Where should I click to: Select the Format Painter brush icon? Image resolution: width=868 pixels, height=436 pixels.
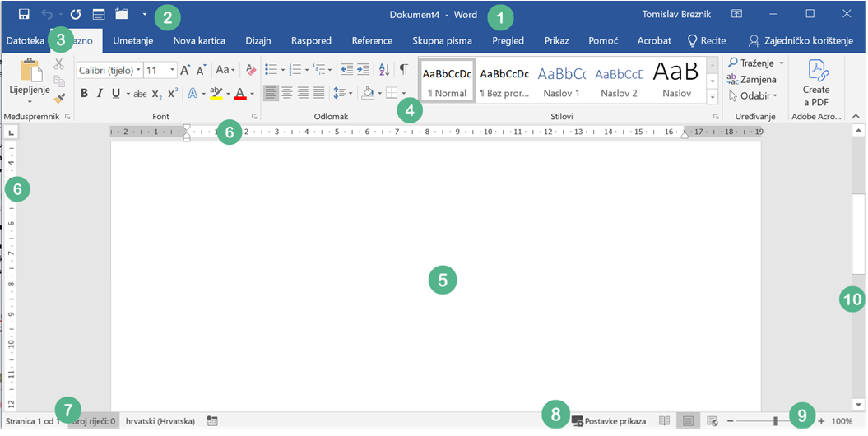[x=59, y=99]
